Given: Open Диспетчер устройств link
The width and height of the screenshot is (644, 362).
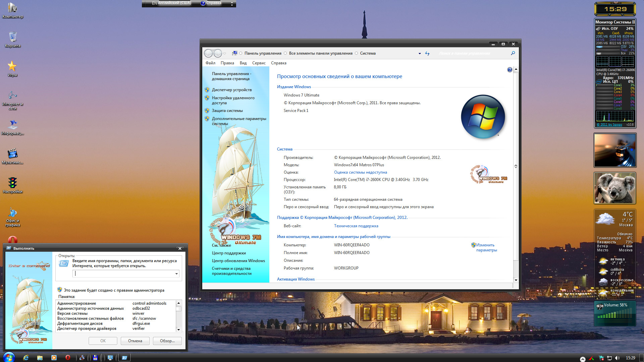Looking at the screenshot, I should point(232,90).
